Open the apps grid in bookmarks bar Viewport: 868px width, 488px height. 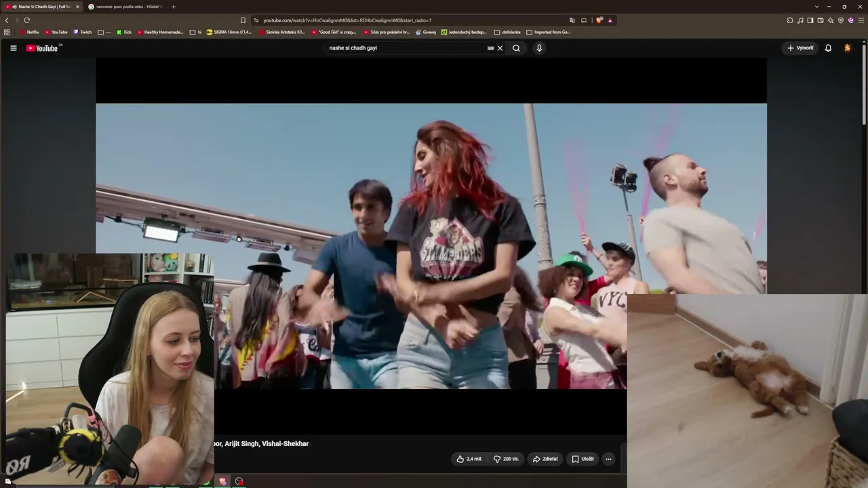7,32
